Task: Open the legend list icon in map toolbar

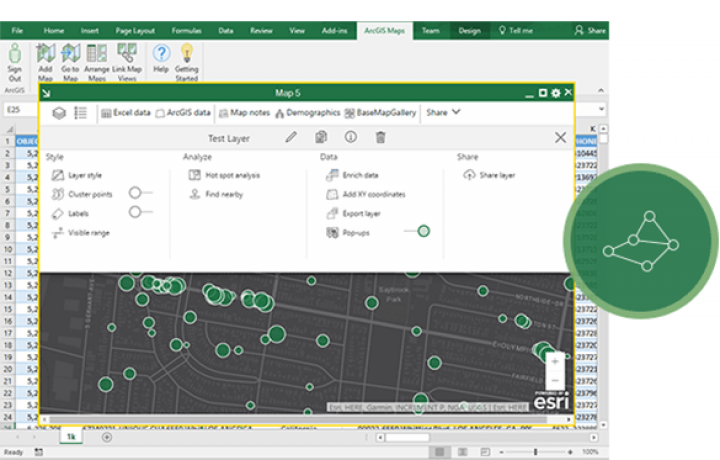Action: tap(80, 112)
